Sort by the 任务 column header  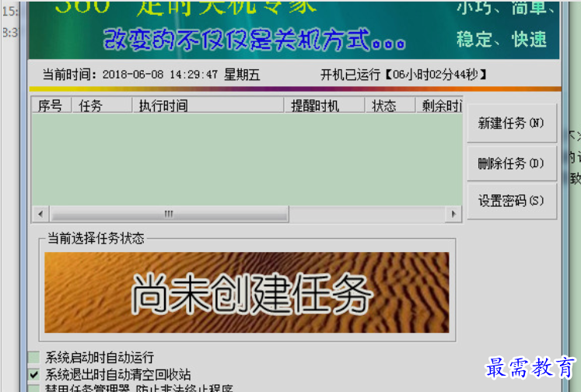click(101, 106)
